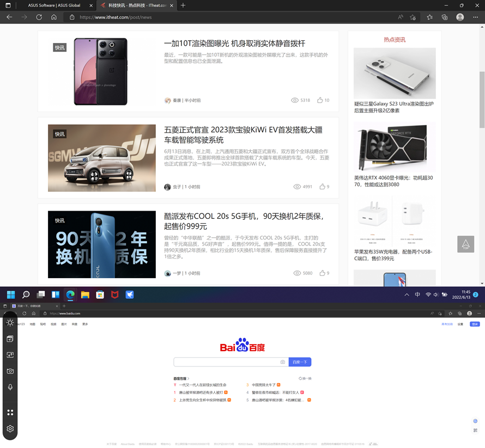Like the OnePlus 10T article
This screenshot has height=448, width=485.
pos(320,100)
